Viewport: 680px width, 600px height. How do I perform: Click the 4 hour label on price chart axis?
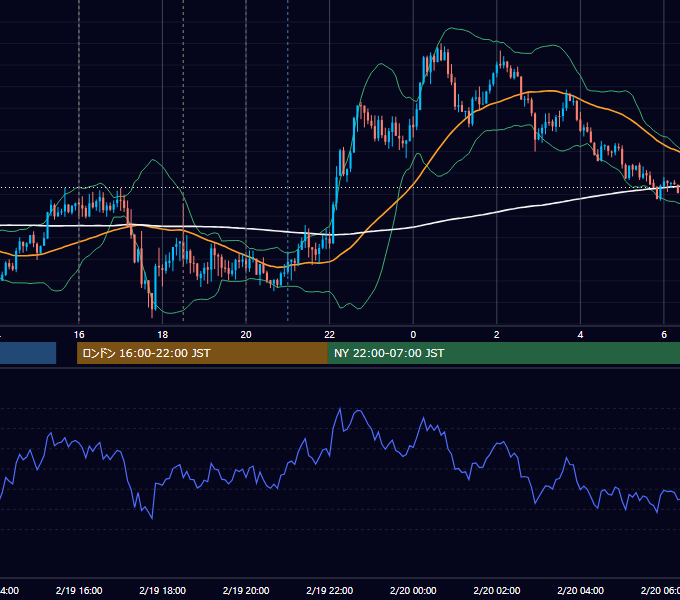580,335
